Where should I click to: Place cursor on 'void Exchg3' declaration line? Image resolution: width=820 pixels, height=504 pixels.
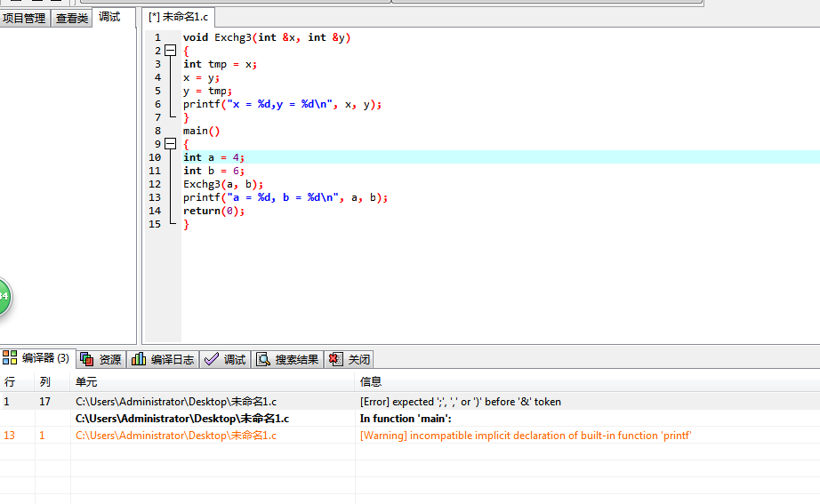[267, 37]
